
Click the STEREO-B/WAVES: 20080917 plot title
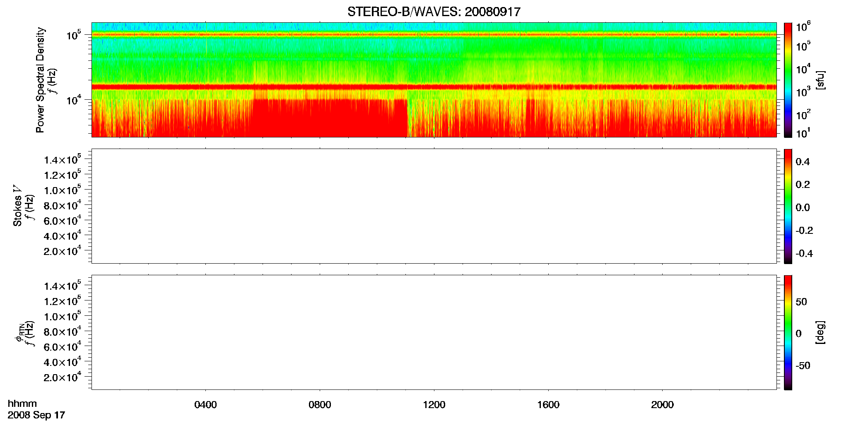(x=434, y=12)
